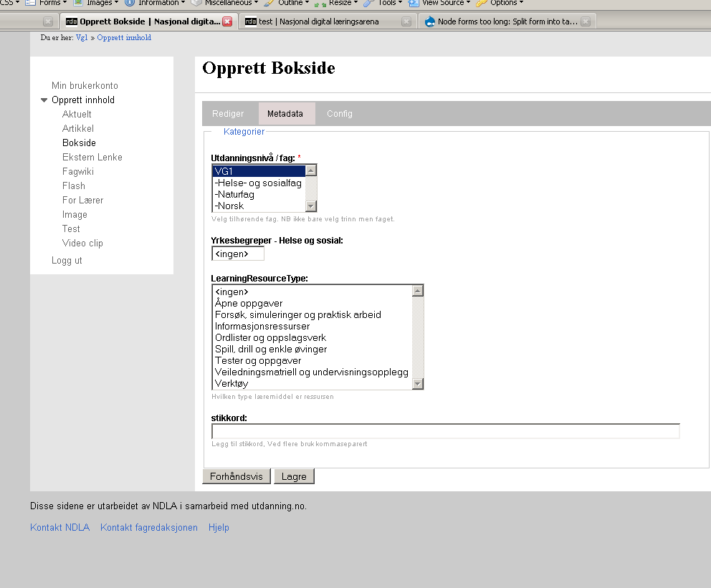Select 'Veiledningsmatriell og undervisningsopplegg'
711x588 pixels.
pos(312,372)
